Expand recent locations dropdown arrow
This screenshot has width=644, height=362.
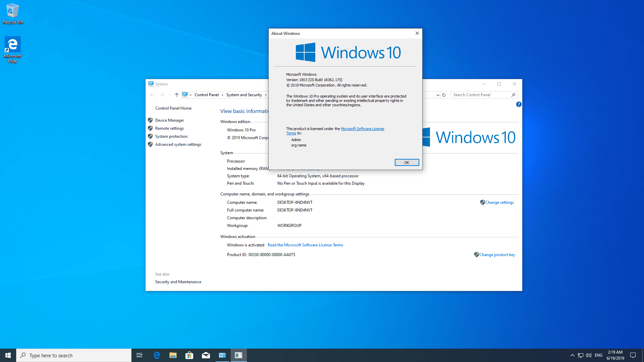170,95
